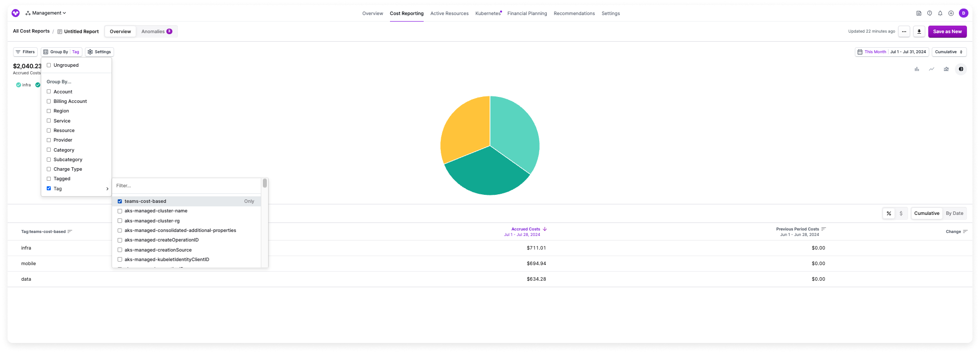Uncheck the teams-cost-based tag checkbox
The height and width of the screenshot is (353, 980).
click(x=120, y=201)
